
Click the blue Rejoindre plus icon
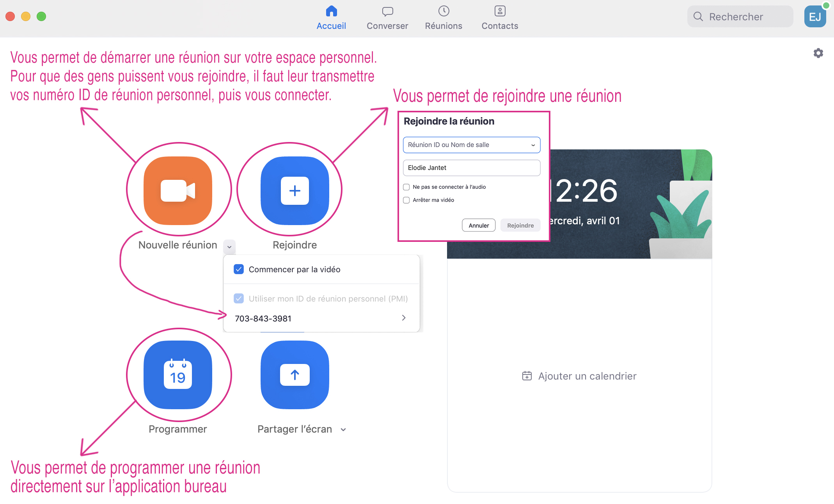coord(295,190)
